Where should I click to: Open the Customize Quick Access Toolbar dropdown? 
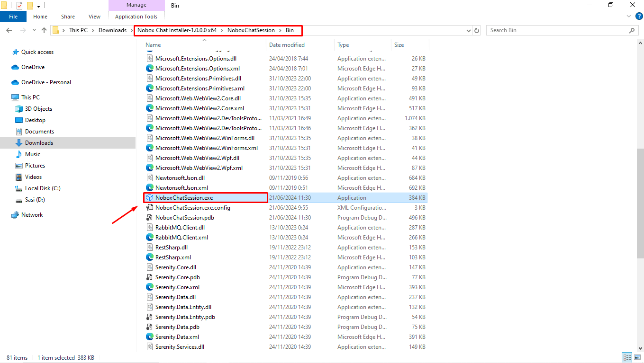click(38, 5)
